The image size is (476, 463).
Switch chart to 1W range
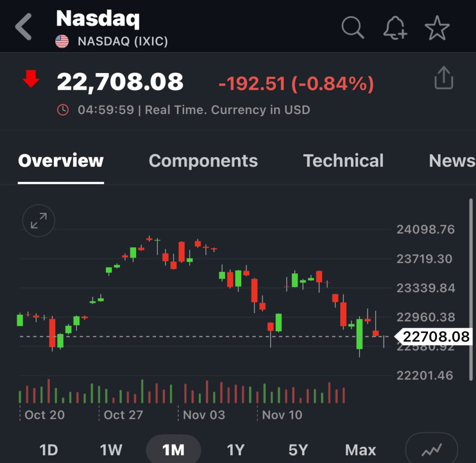[x=111, y=450]
